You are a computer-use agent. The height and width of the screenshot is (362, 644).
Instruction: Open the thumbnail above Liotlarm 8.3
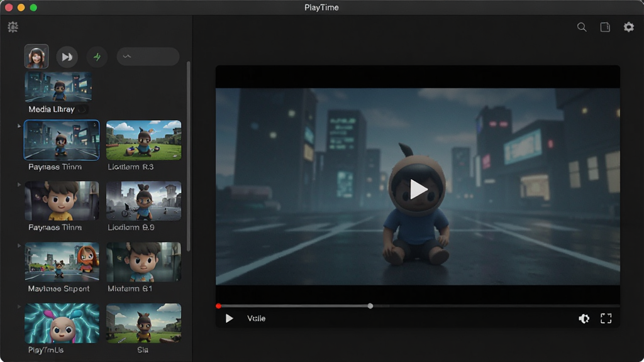144,140
